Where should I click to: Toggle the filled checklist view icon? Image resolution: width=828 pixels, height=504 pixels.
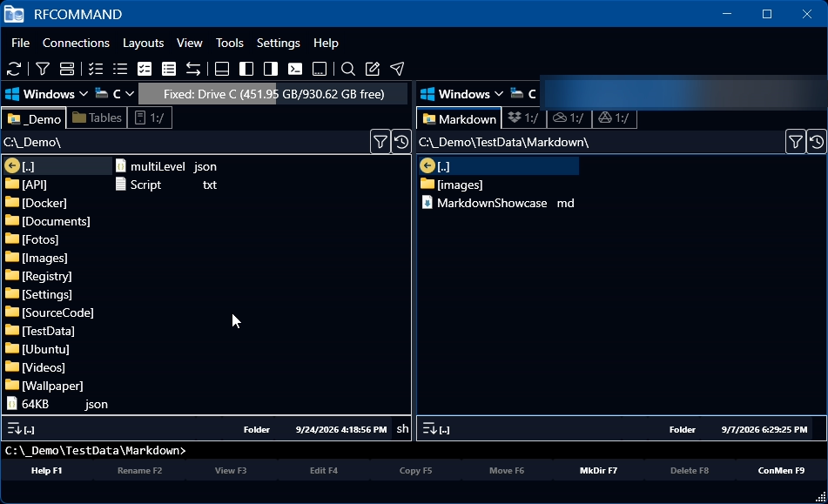pos(145,69)
